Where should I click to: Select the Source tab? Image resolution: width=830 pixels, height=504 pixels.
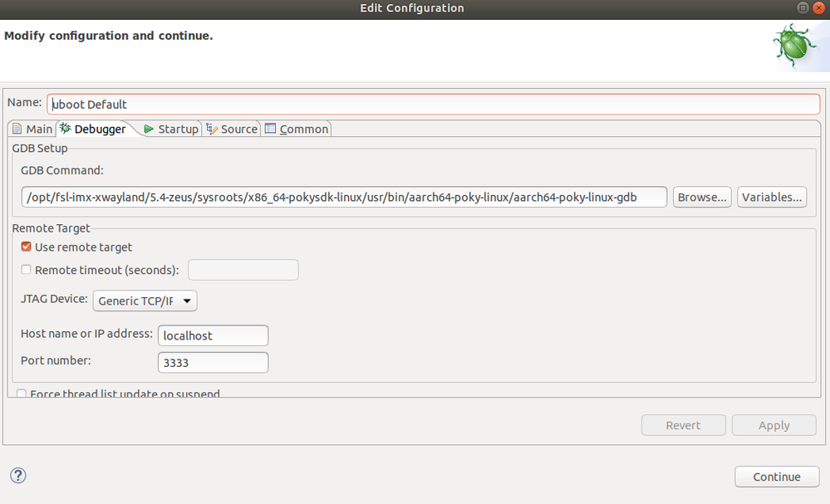coord(232,129)
